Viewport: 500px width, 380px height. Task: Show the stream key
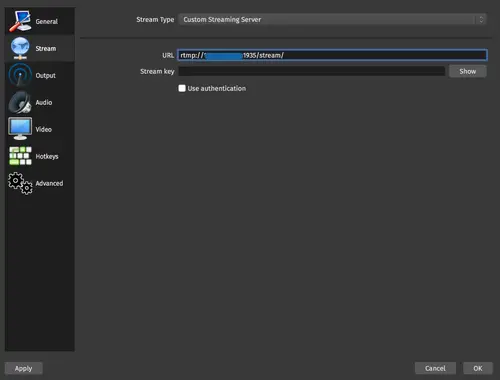(468, 71)
